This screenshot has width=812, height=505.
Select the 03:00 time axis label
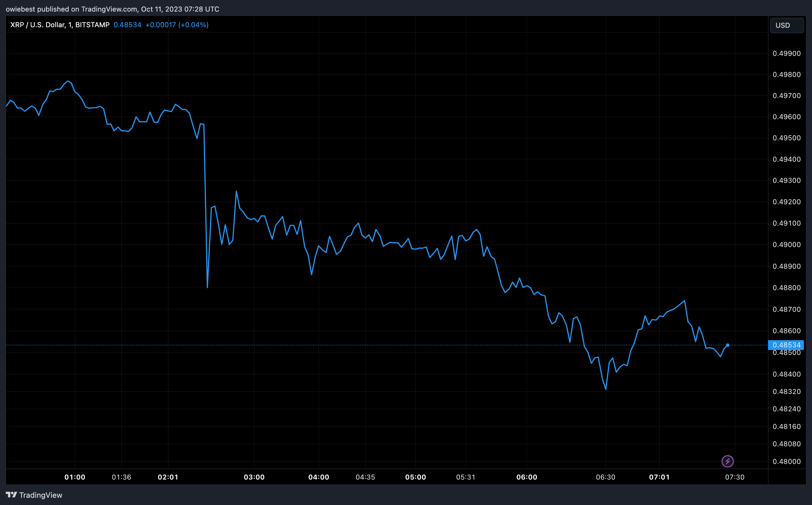coord(254,477)
